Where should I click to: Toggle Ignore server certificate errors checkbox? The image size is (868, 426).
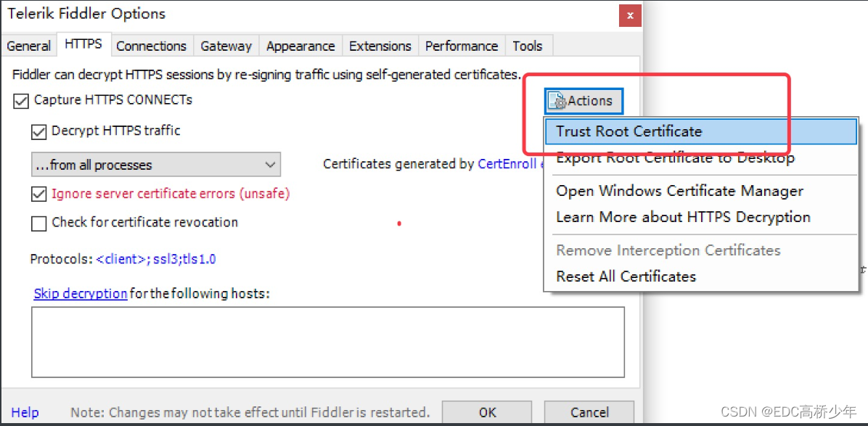[x=38, y=194]
